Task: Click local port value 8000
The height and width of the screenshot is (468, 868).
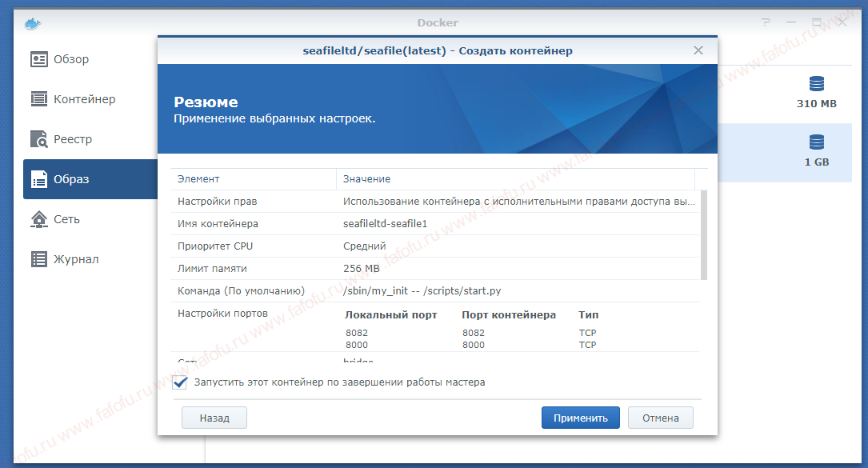Action: [357, 345]
